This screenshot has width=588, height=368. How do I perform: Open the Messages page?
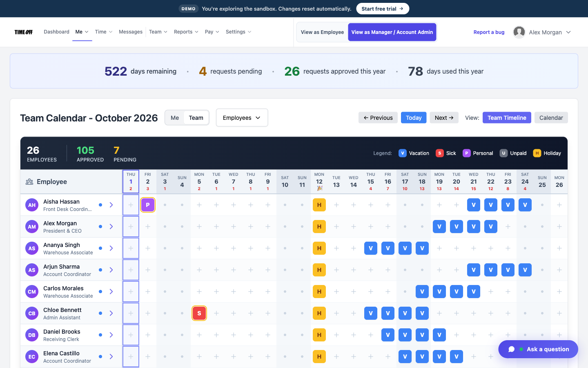131,32
